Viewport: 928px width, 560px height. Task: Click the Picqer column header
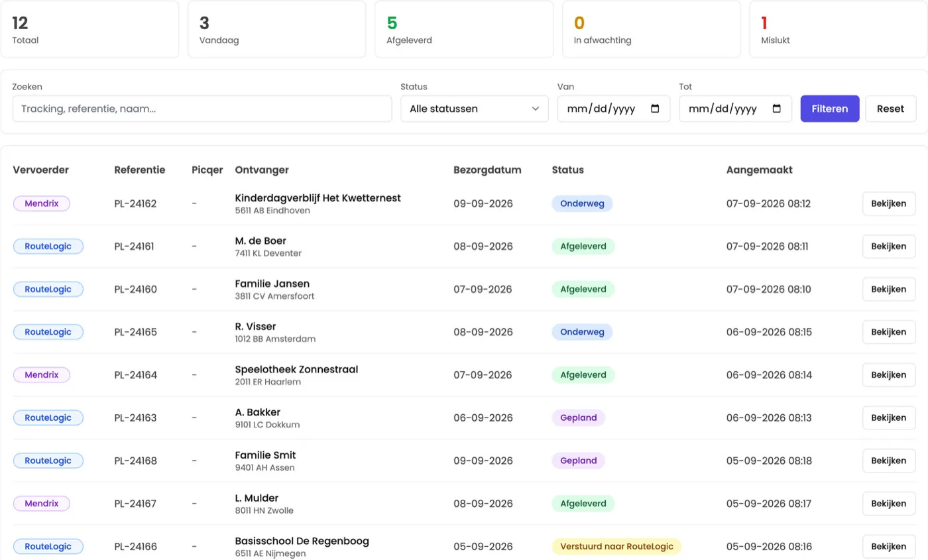(x=207, y=170)
